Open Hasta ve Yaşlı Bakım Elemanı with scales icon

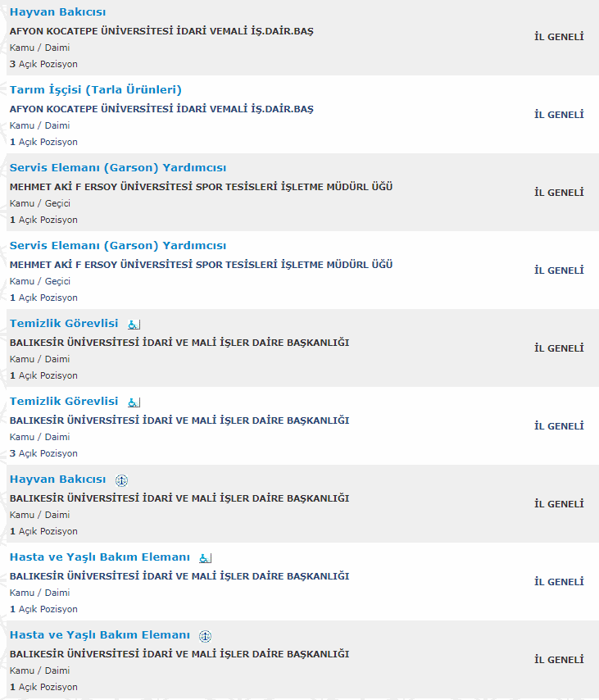point(99,635)
